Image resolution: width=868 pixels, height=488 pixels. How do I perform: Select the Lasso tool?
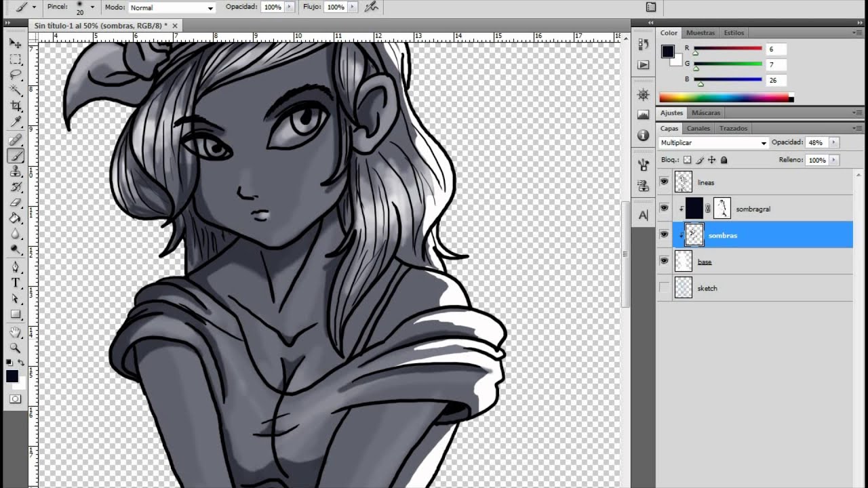(15, 75)
